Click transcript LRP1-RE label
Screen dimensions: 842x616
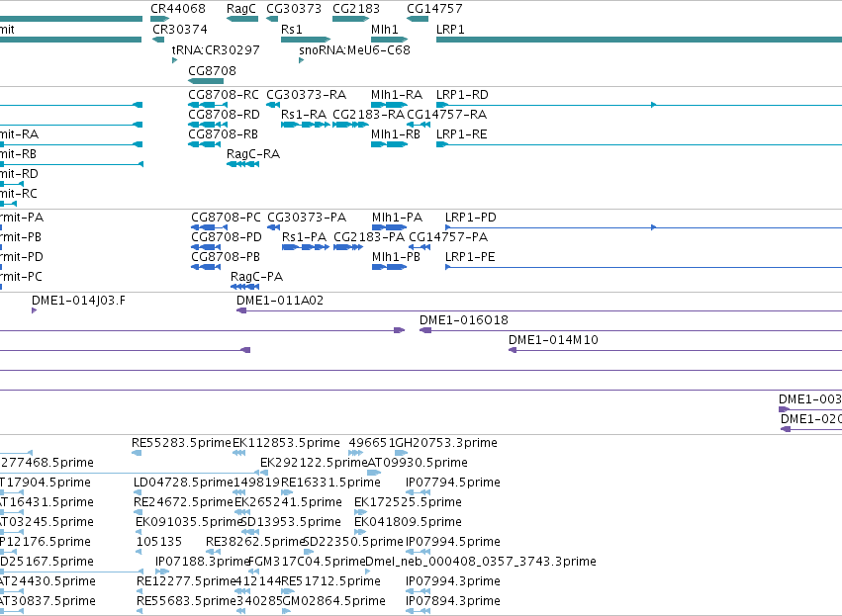coord(462,134)
